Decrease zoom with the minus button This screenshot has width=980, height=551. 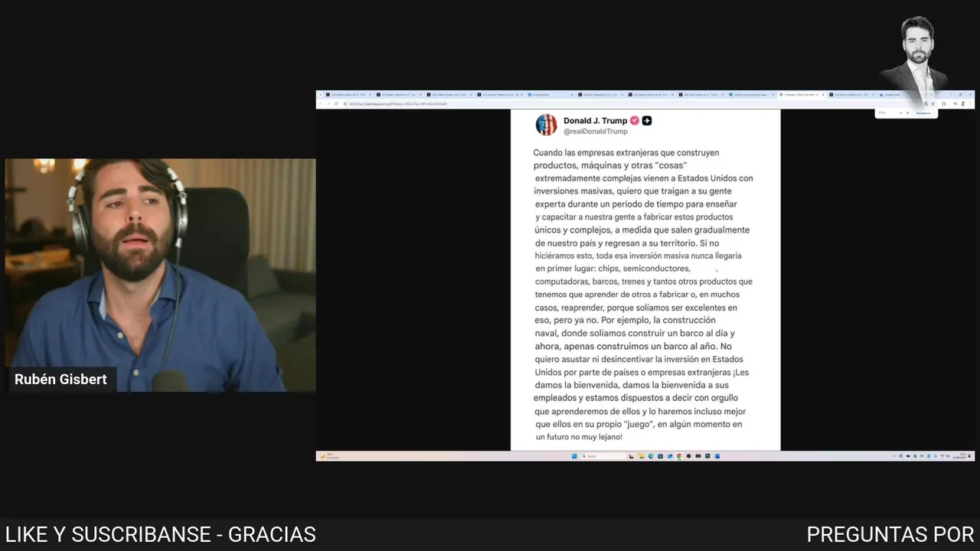point(901,113)
